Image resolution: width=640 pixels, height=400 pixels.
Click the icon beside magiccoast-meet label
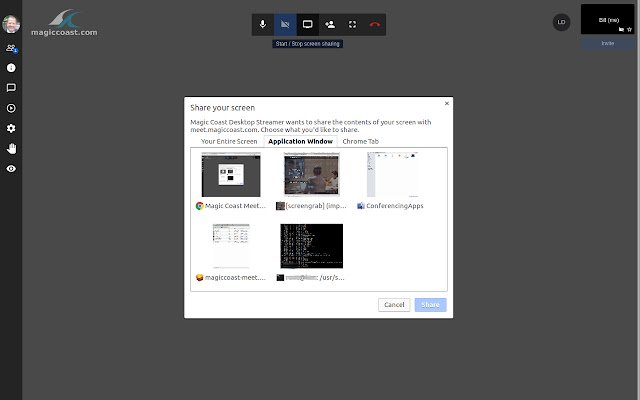pyautogui.click(x=199, y=278)
